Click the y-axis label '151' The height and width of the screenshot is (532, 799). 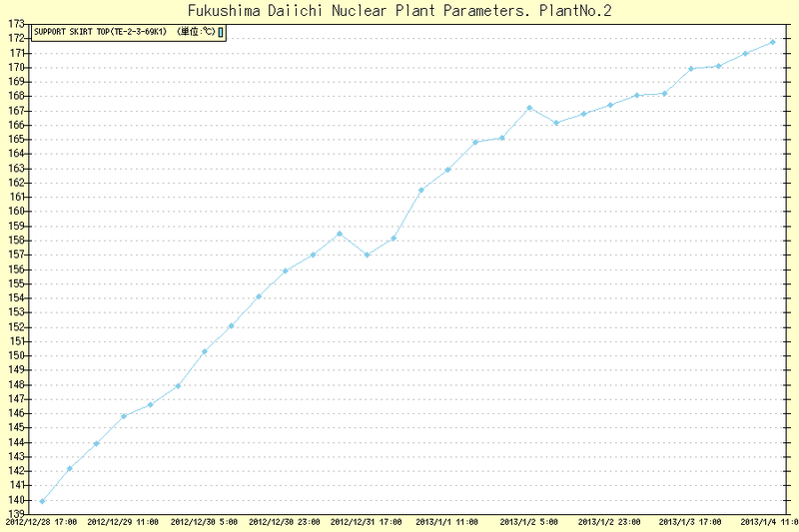point(16,341)
